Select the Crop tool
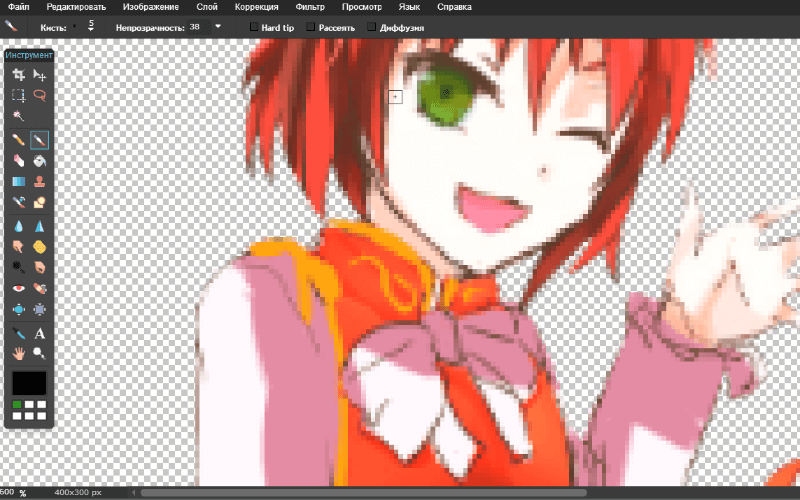 point(18,75)
